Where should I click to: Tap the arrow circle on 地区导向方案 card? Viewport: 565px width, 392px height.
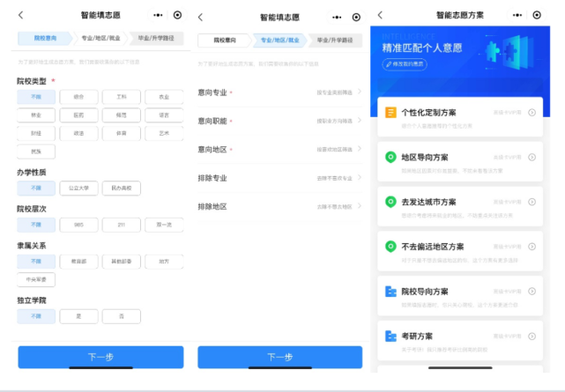click(x=532, y=158)
